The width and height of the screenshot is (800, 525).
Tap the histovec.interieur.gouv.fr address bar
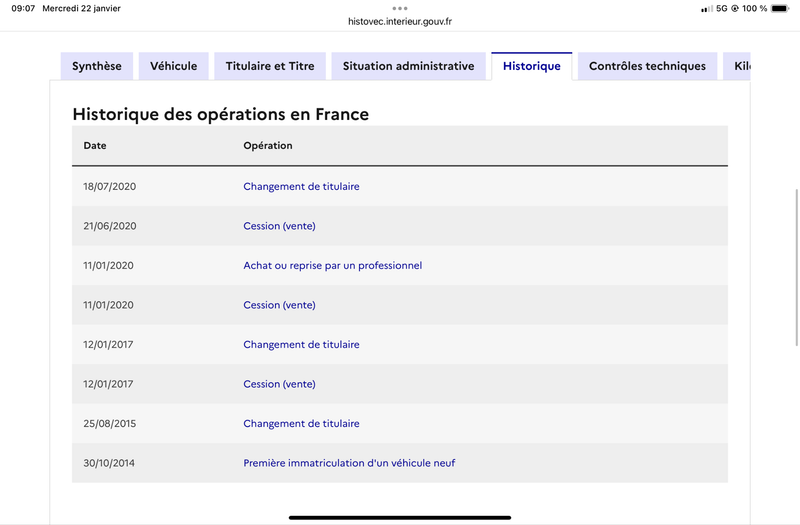pyautogui.click(x=400, y=21)
